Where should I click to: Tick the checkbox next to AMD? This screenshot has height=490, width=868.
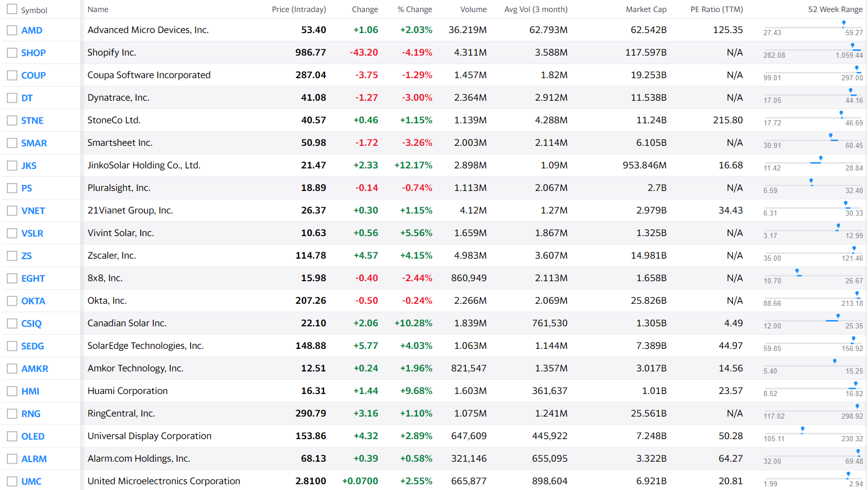[12, 30]
